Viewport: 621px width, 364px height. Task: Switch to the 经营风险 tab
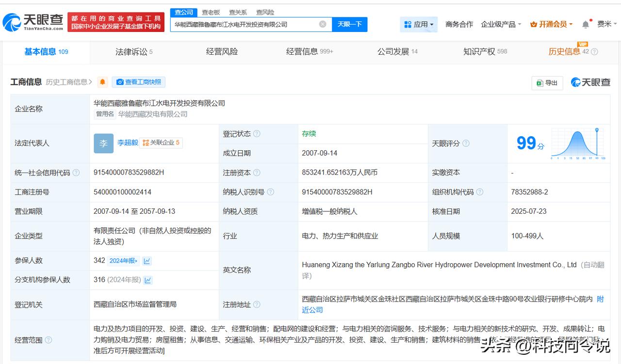pyautogui.click(x=222, y=51)
